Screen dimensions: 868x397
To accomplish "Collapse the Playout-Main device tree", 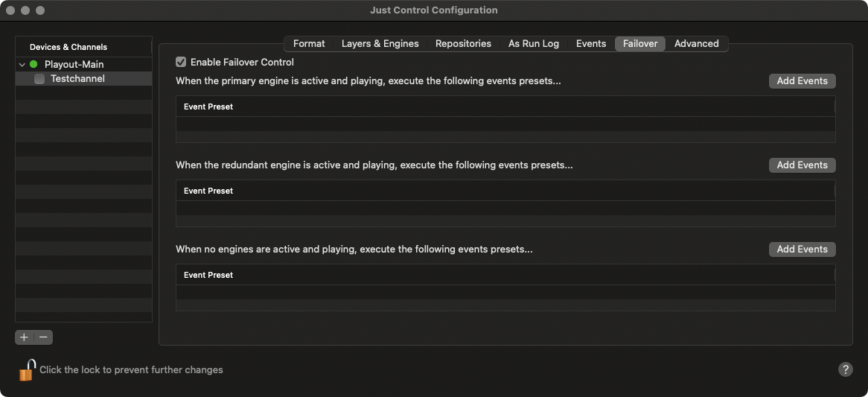I will [22, 64].
